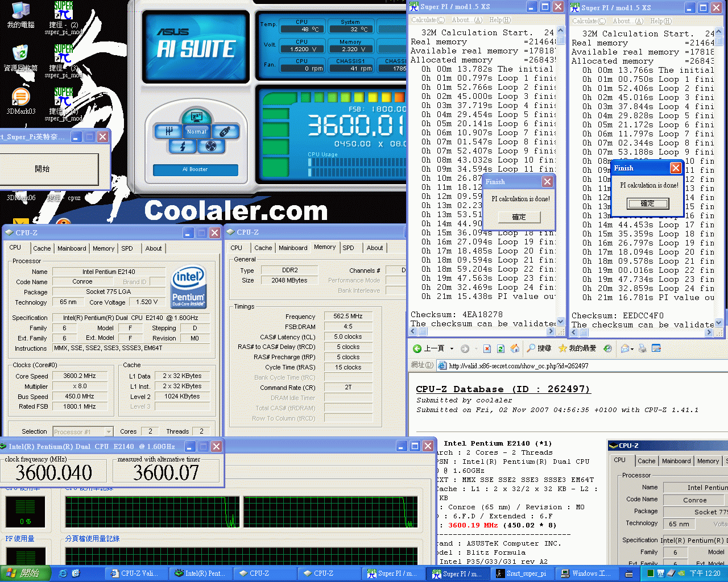Open browser Search with magnifier icon
The height and width of the screenshot is (582, 728).
click(x=539, y=348)
